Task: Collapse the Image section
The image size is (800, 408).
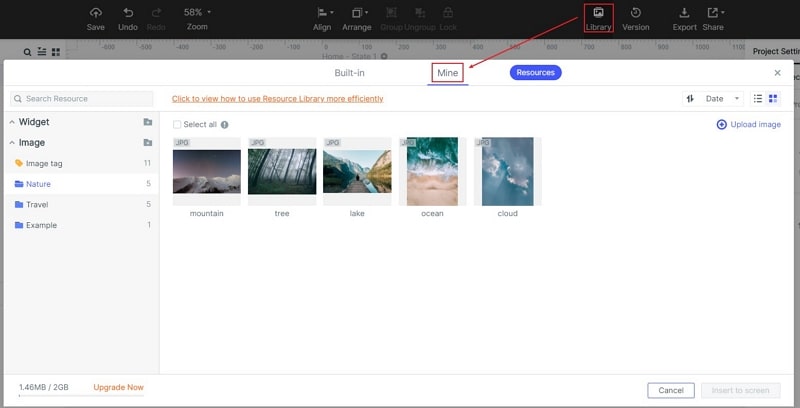Action: point(12,143)
